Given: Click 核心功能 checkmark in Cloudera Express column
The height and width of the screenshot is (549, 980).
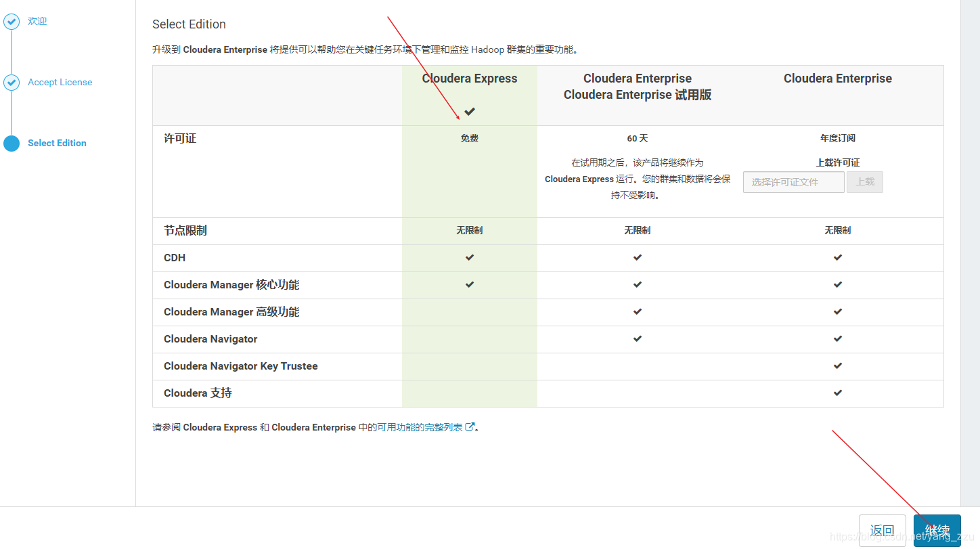Looking at the screenshot, I should click(470, 284).
